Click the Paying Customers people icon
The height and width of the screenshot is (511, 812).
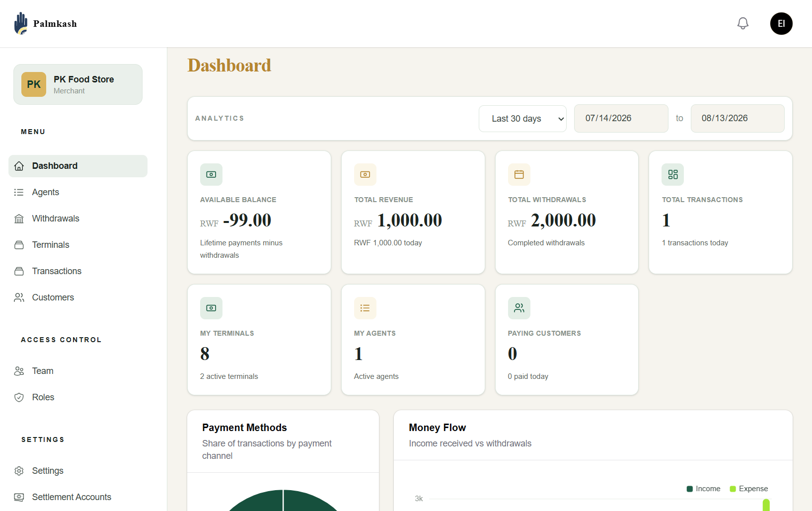coord(519,308)
